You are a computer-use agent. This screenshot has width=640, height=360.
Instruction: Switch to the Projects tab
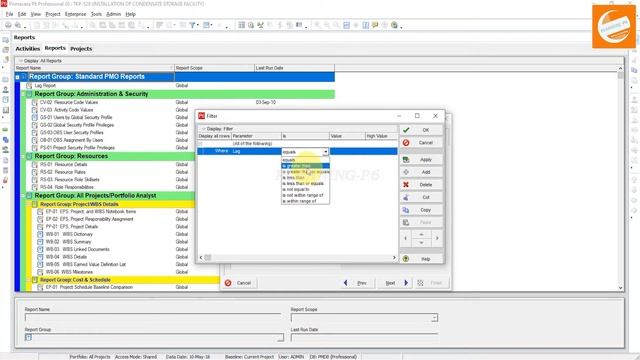tap(81, 49)
